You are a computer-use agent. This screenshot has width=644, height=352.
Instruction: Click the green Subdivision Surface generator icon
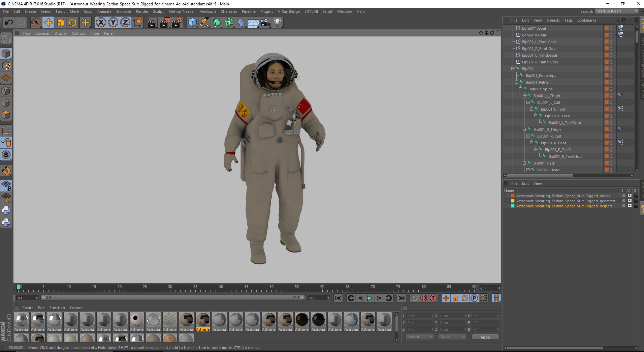click(217, 23)
